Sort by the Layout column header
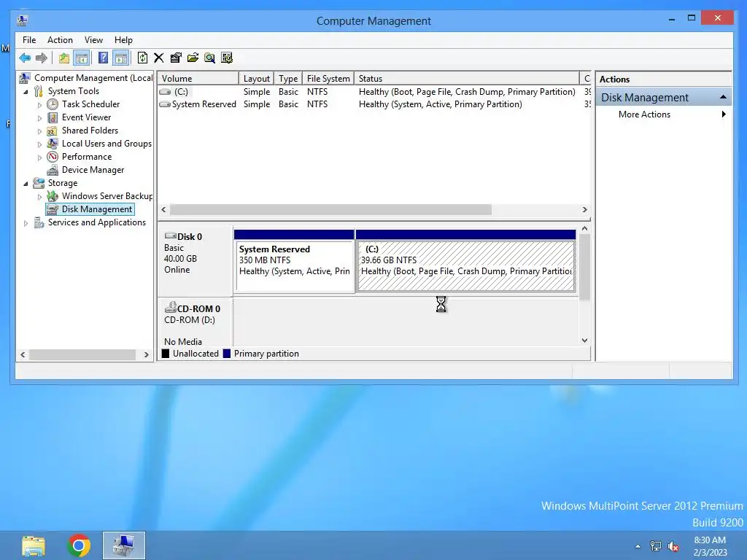This screenshot has width=747, height=560. [256, 79]
